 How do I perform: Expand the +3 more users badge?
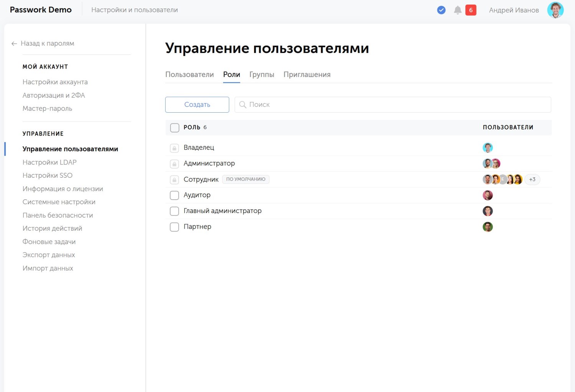point(532,179)
